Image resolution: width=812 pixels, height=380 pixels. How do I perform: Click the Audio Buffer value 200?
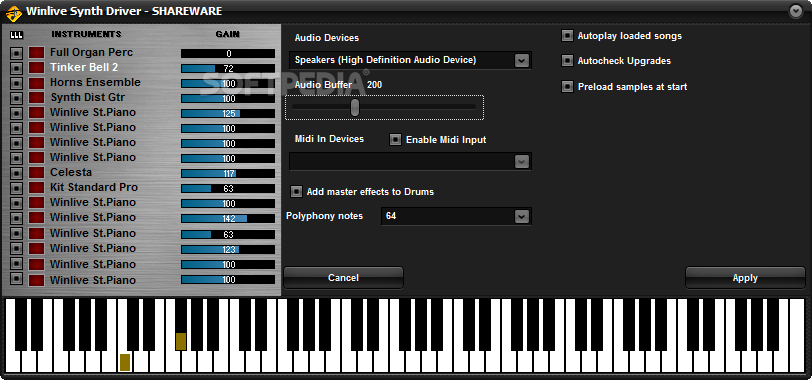pos(374,85)
